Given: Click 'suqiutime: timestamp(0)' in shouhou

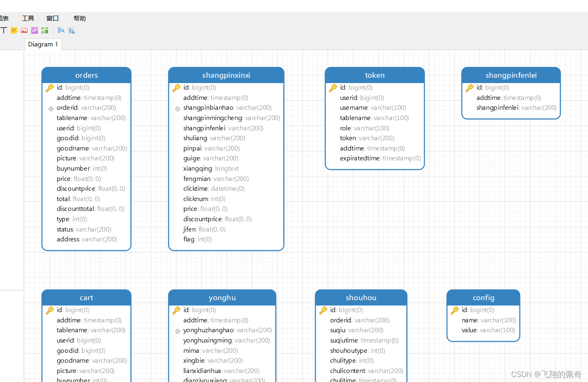Looking at the screenshot, I should [x=364, y=340].
